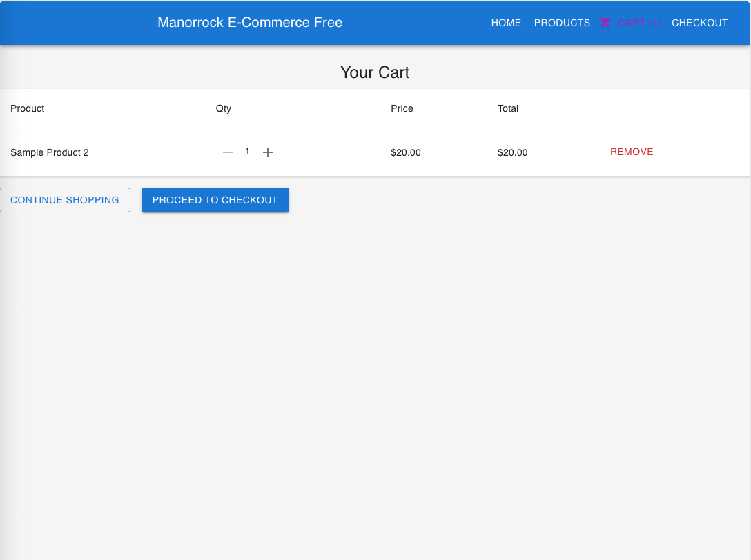Image resolution: width=751 pixels, height=560 pixels.
Task: Click the Your Cart heading
Action: [x=375, y=72]
